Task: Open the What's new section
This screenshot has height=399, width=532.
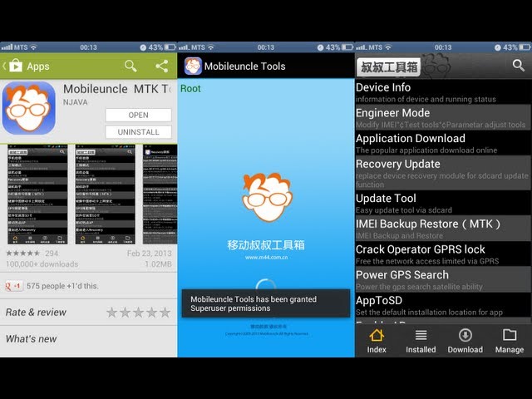Action: click(89, 339)
